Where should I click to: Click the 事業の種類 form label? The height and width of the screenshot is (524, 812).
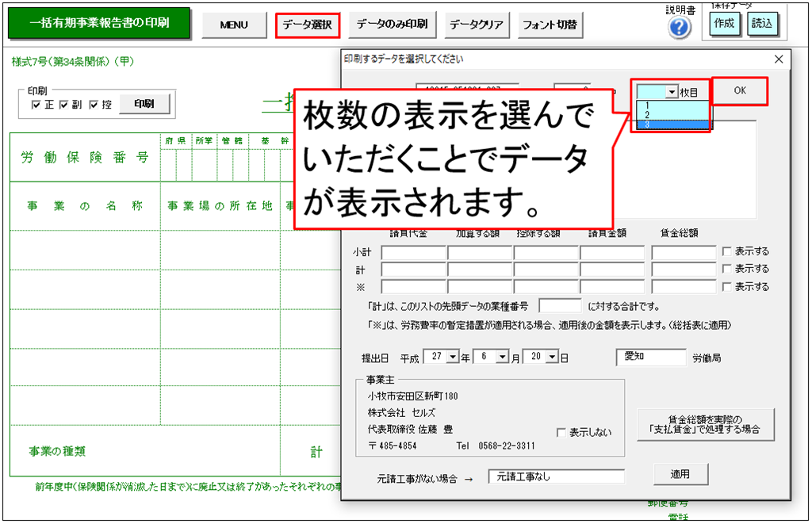pyautogui.click(x=57, y=452)
